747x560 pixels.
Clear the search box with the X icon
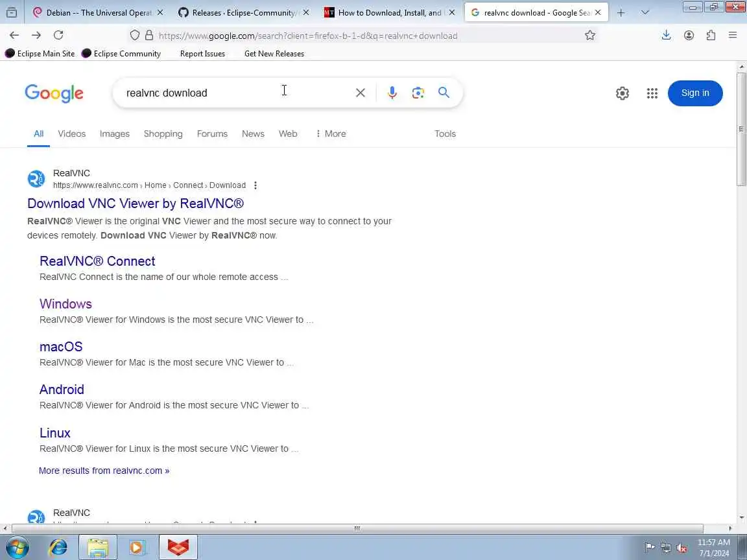tap(361, 93)
